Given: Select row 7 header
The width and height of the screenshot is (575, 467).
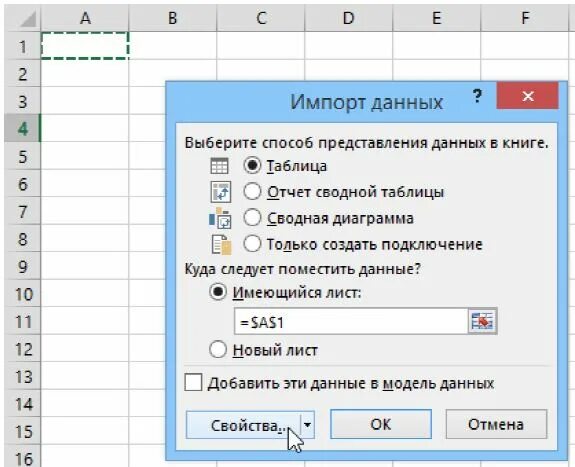Looking at the screenshot, I should [23, 211].
